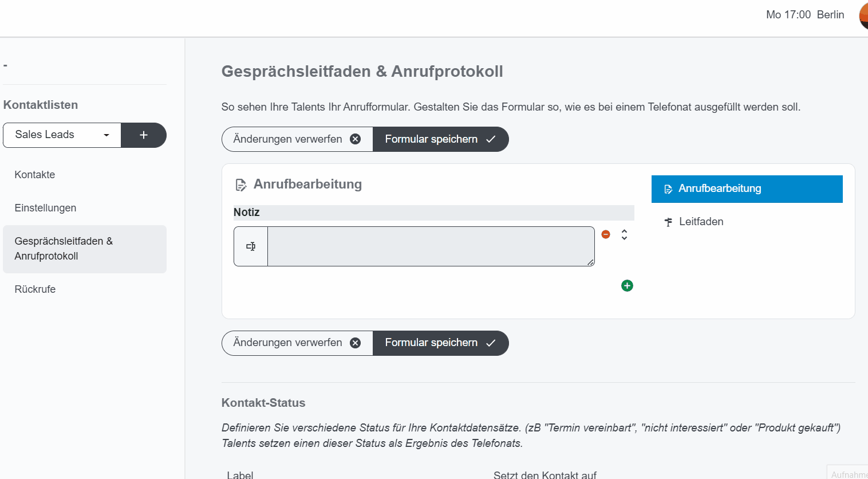Open the Sales Leads contact list dropdown
Screen dimensions: 868x479
tap(61, 135)
